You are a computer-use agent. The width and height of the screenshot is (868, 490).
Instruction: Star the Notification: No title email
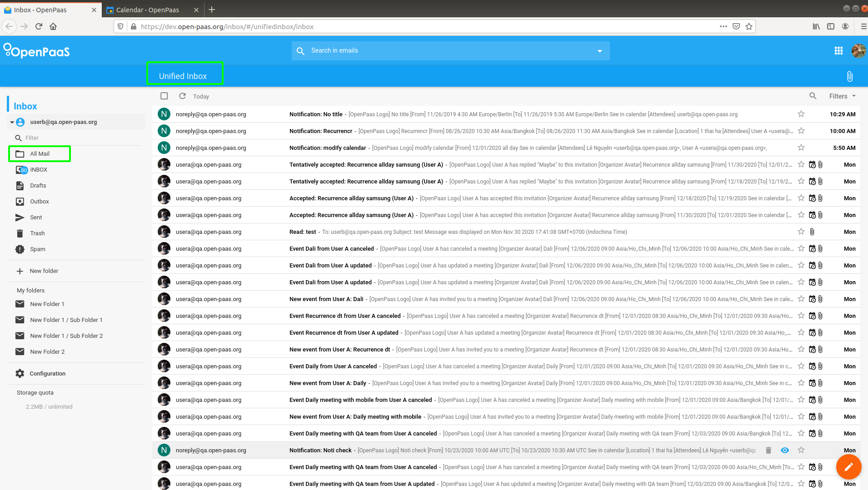[801, 114]
